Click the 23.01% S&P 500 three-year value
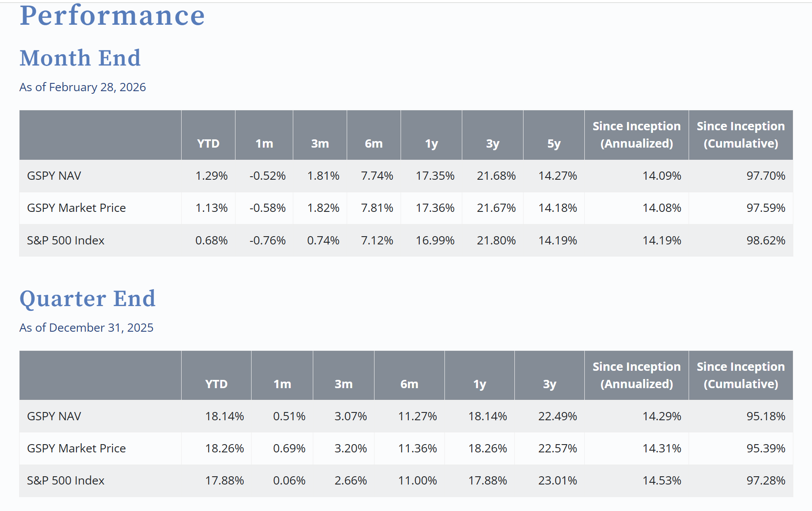Screen dimensions: 812x511 pos(557,481)
